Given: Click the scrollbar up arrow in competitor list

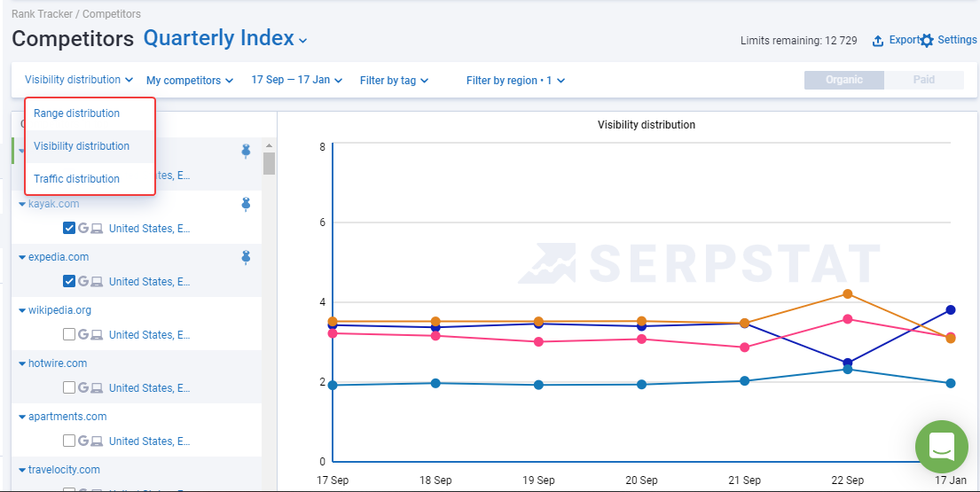Looking at the screenshot, I should pyautogui.click(x=270, y=144).
